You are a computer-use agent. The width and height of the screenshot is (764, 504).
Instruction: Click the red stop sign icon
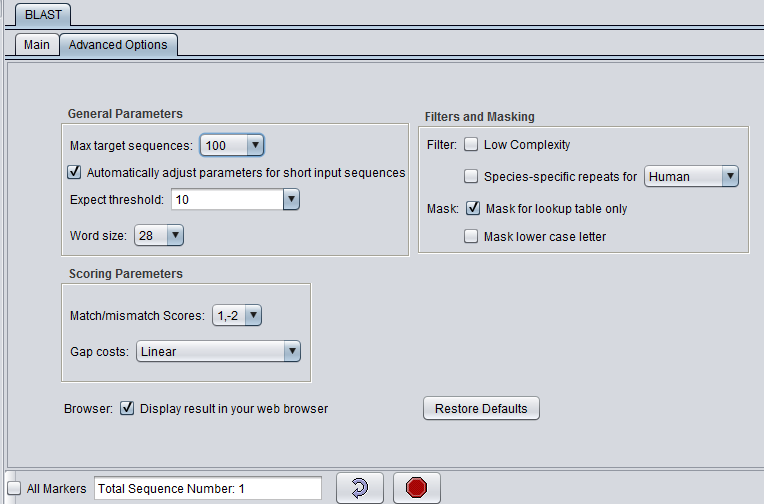(416, 488)
